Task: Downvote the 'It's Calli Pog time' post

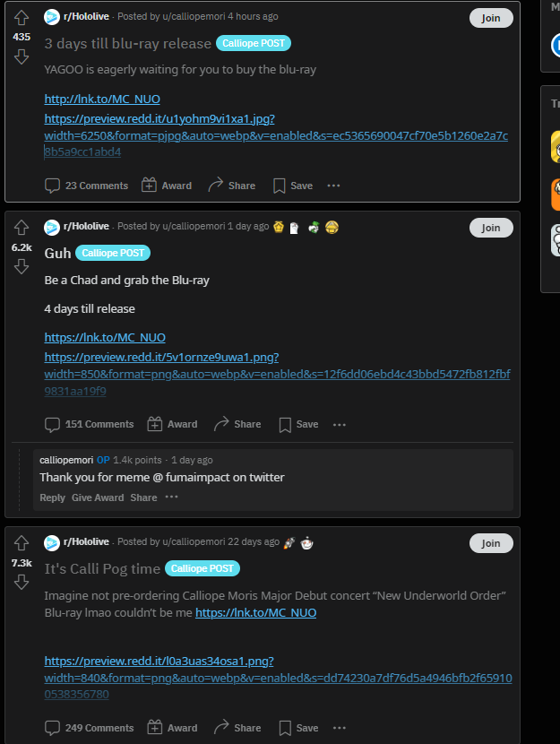Action: click(22, 582)
